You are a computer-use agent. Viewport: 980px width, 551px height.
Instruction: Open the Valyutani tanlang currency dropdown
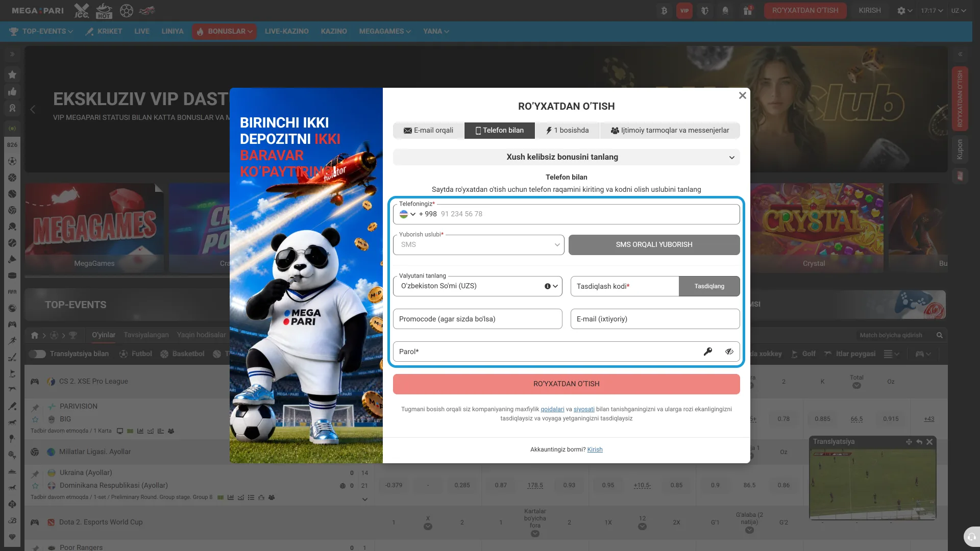pos(478,286)
